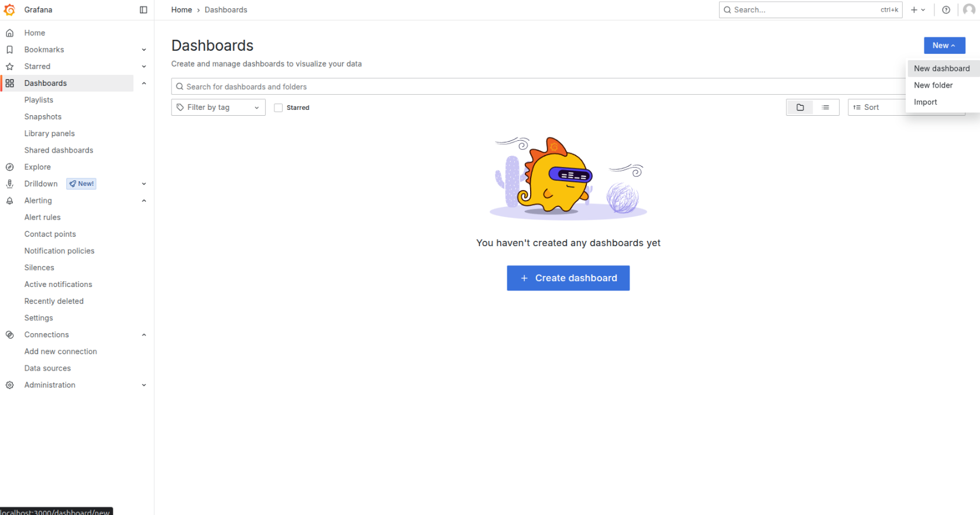This screenshot has height=515, width=980.
Task: Switch to list view icon
Action: (826, 108)
